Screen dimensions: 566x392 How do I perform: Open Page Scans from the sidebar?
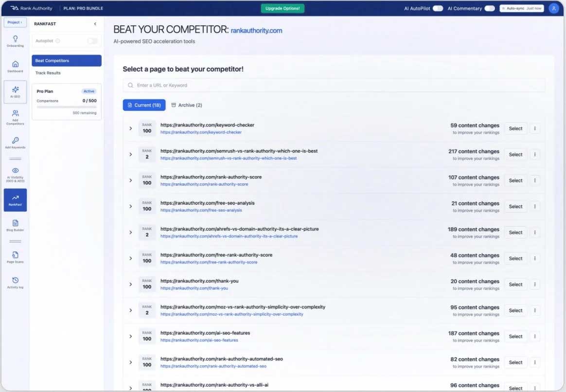[x=15, y=254]
